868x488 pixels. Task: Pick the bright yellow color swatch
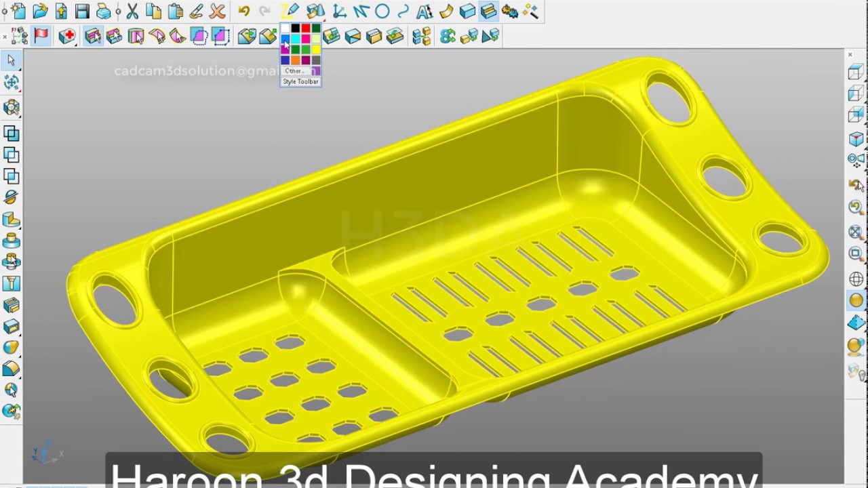316,49
